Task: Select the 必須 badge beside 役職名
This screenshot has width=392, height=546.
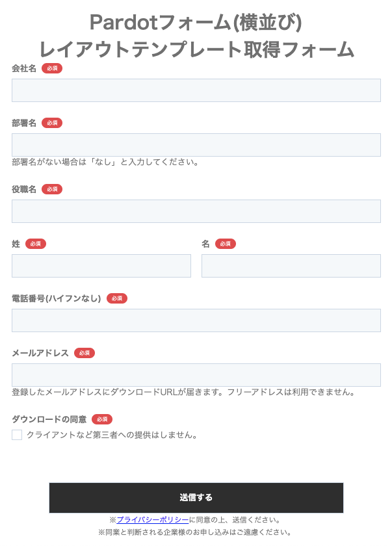Action: pos(52,189)
